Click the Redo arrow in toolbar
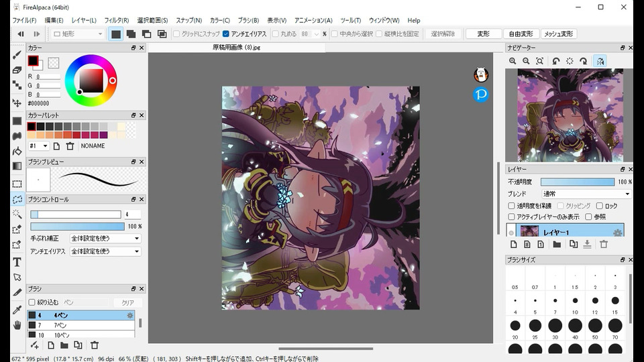The height and width of the screenshot is (362, 644). 36,34
